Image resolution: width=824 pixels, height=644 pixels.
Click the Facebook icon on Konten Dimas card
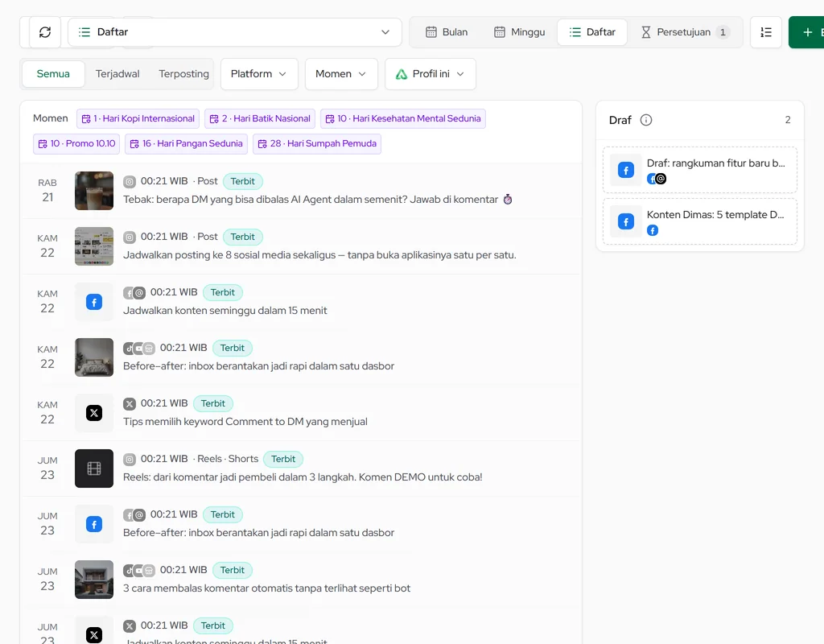(x=626, y=221)
